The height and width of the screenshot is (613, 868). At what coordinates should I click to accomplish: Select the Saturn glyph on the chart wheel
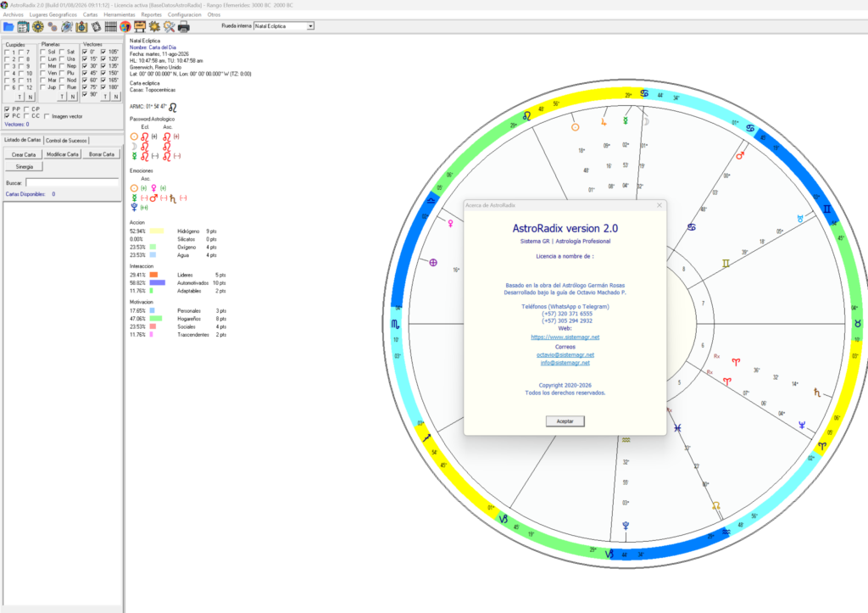[817, 393]
